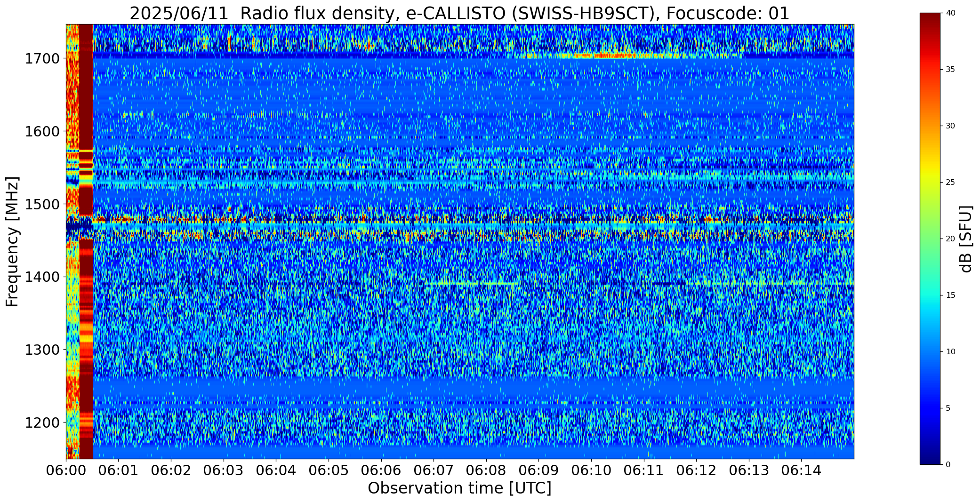Click the yellow narrowband line near 1390 MHz at 06:08
Image resolution: width=980 pixels, height=502 pixels.
pyautogui.click(x=472, y=284)
